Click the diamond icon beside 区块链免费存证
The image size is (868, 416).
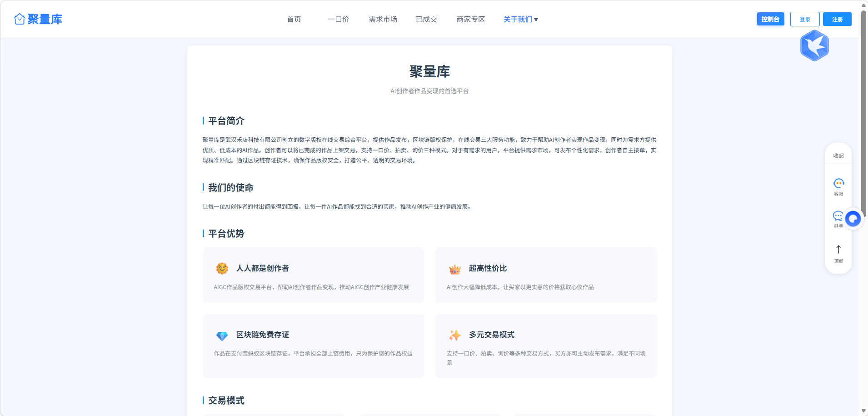point(222,336)
